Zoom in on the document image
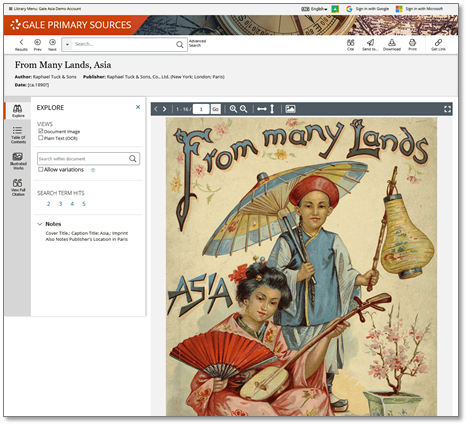Image resolution: width=468 pixels, height=426 pixels. [x=233, y=109]
